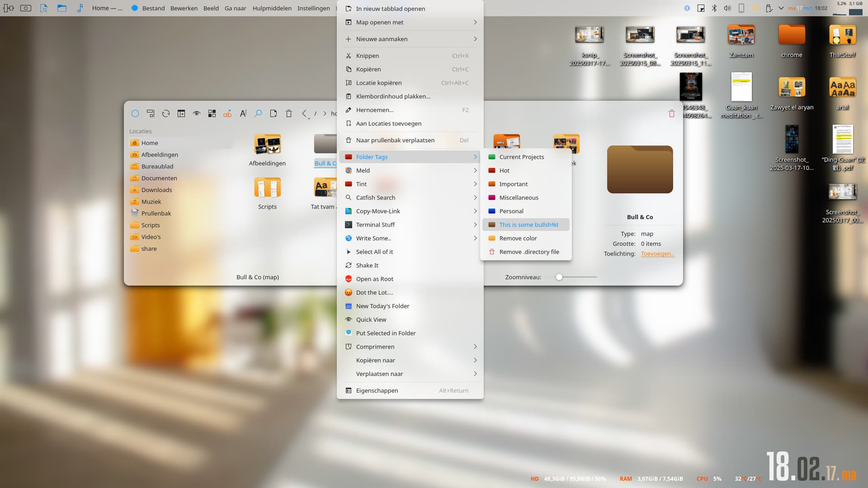
Task: Click the Bluetooth tray icon
Action: [714, 8]
